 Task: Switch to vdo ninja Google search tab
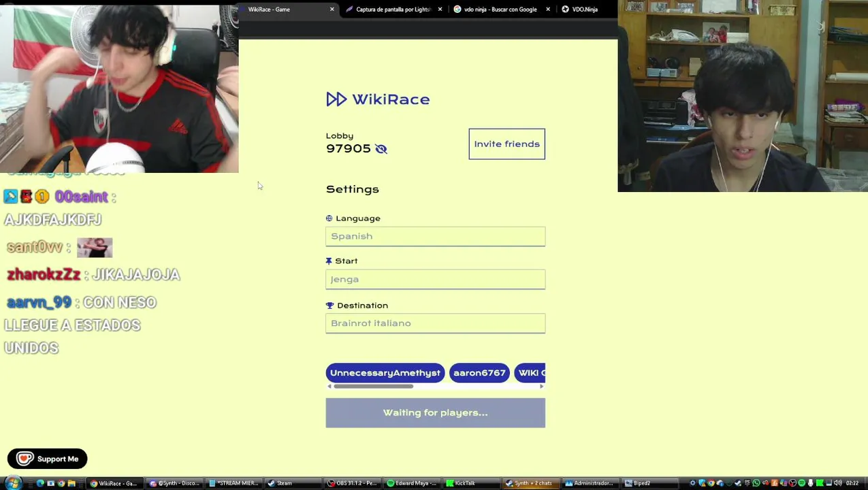pyautogui.click(x=500, y=10)
